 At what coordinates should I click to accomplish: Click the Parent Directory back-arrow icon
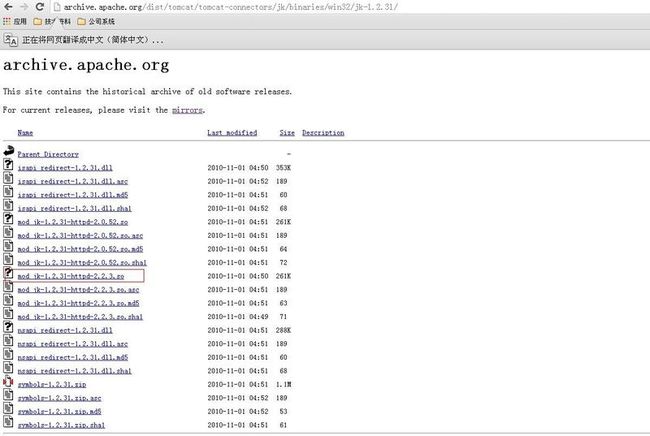(8, 151)
